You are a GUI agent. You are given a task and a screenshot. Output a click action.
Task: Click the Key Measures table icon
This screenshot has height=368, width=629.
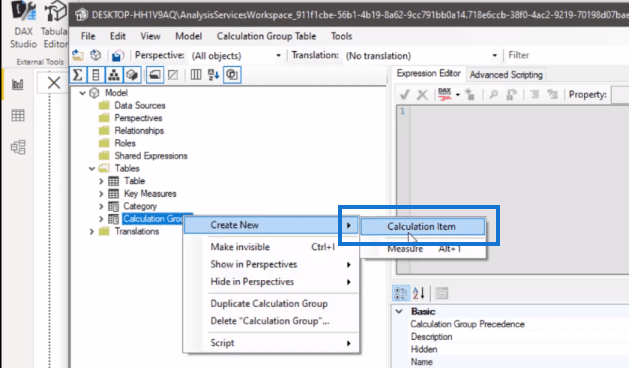pyautogui.click(x=114, y=194)
